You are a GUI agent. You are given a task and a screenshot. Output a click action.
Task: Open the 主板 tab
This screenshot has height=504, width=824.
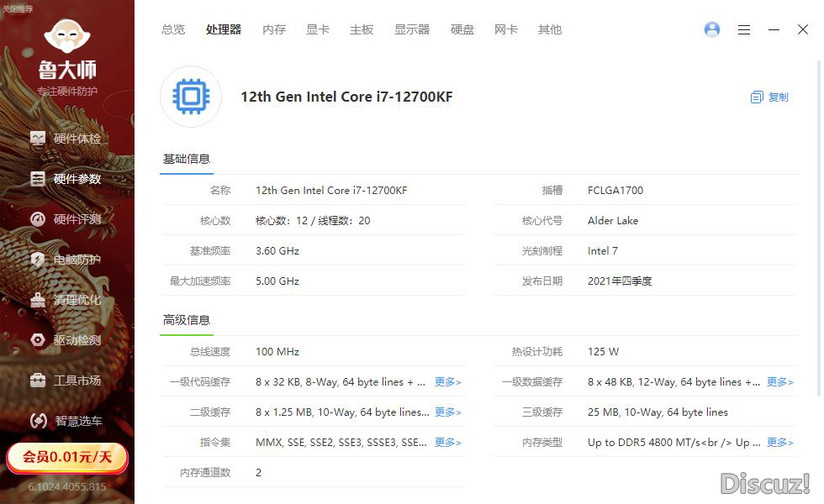click(x=362, y=30)
